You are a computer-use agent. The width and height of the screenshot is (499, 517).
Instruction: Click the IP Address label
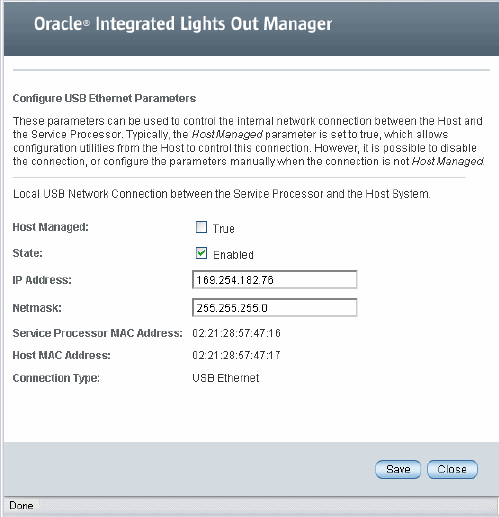(42, 280)
